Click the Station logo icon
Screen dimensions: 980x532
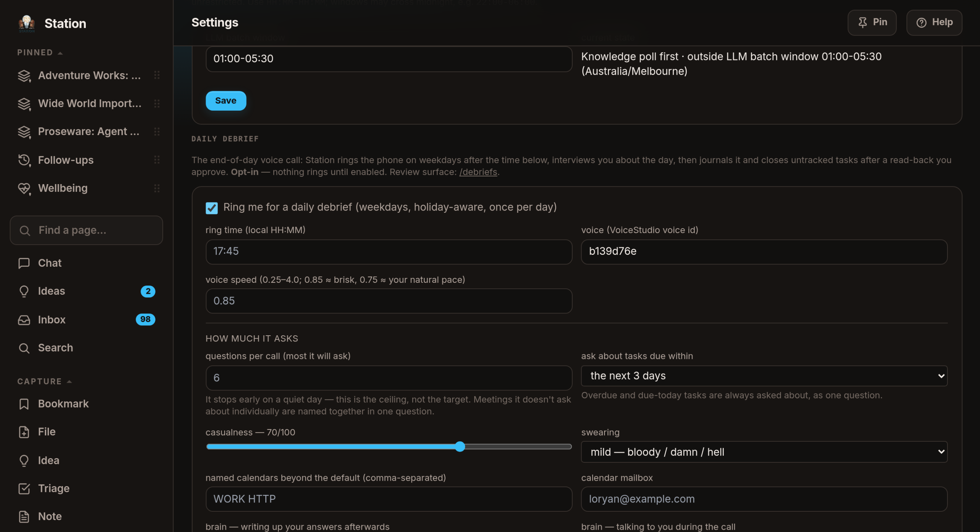[26, 24]
